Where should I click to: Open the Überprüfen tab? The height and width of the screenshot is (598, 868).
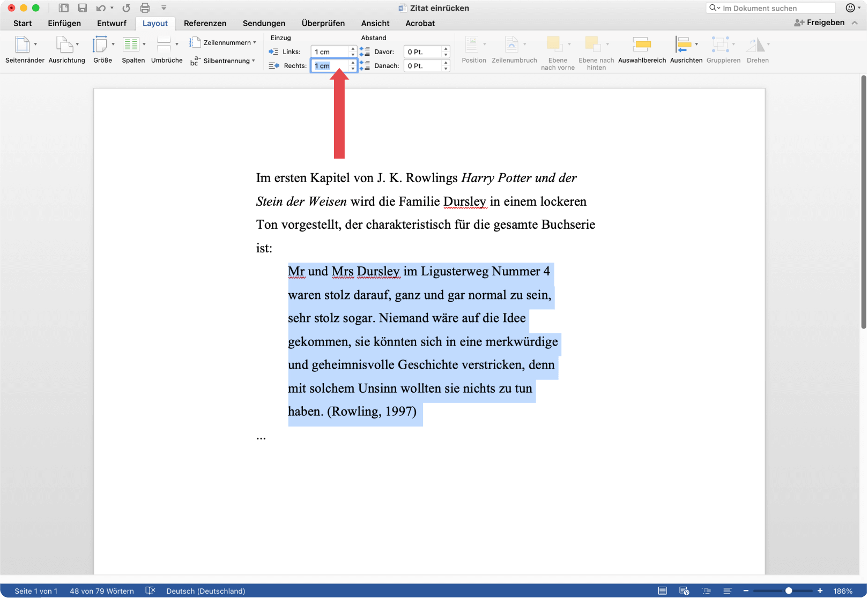click(x=323, y=23)
